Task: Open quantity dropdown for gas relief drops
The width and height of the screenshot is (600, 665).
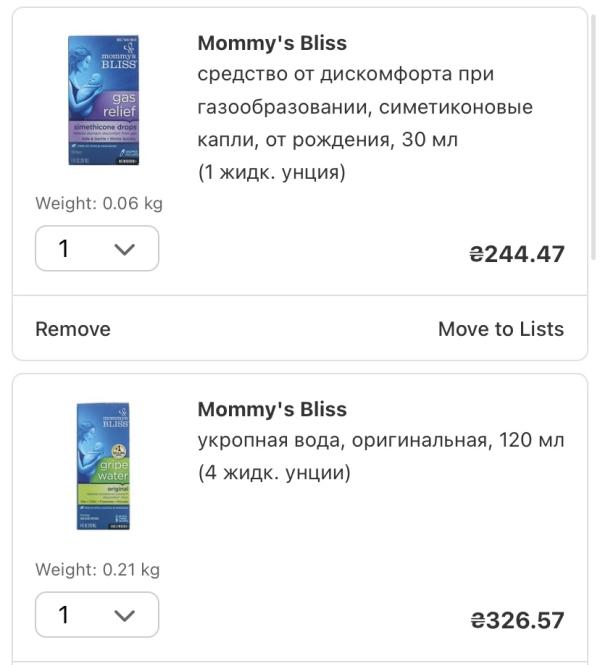Action: [97, 248]
